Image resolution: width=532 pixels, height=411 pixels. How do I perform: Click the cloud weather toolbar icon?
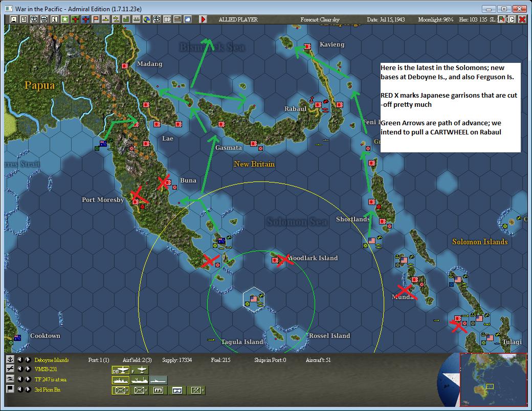click(188, 19)
